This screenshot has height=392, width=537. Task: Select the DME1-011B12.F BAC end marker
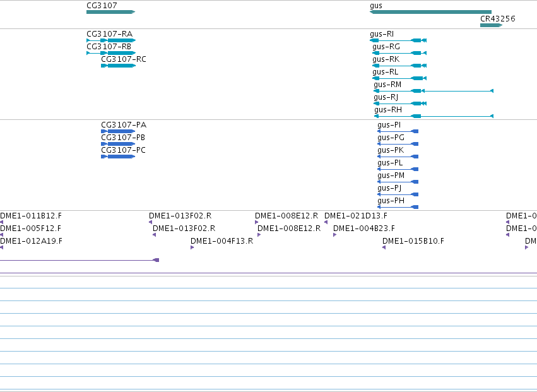1,222
